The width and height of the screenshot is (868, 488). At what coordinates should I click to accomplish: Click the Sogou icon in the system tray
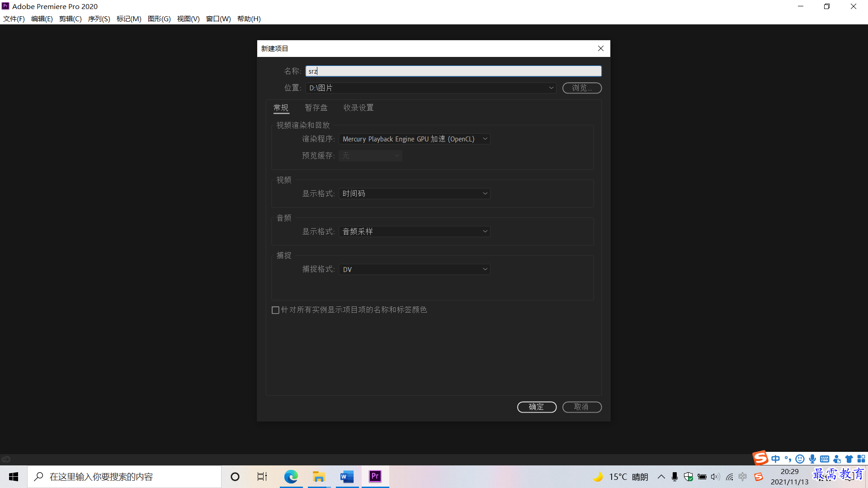758,477
